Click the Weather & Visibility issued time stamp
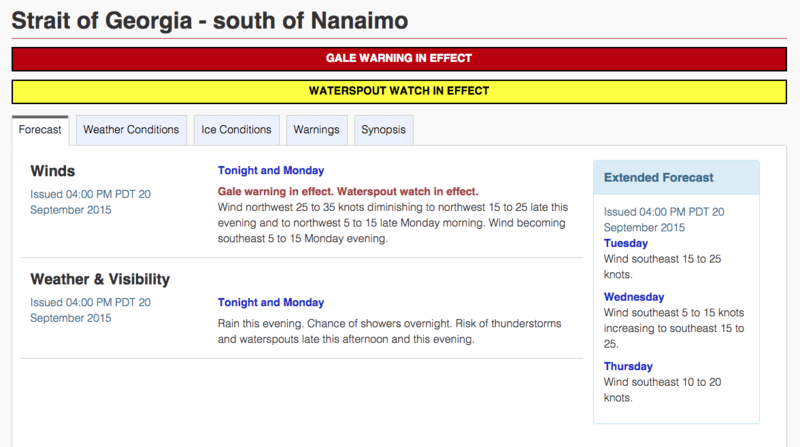The width and height of the screenshot is (800, 447). pos(90,310)
